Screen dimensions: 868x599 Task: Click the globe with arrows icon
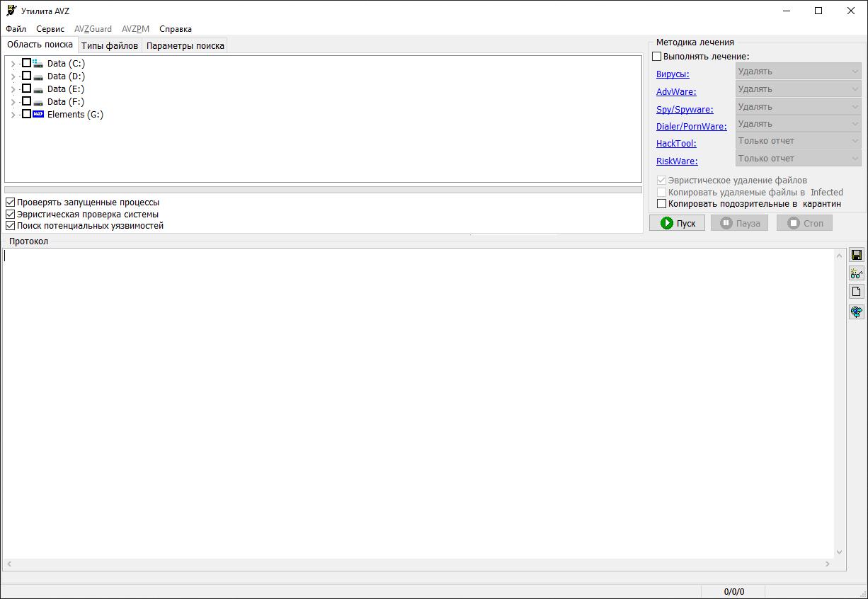(x=856, y=312)
